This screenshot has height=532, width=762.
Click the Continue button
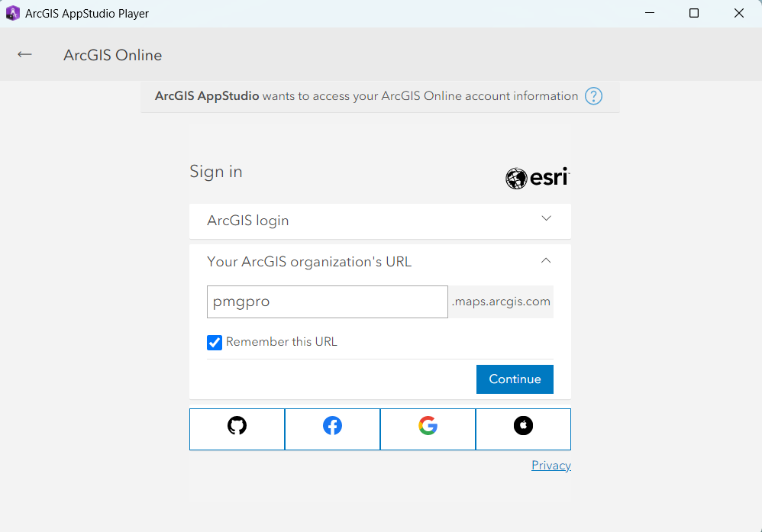515,379
